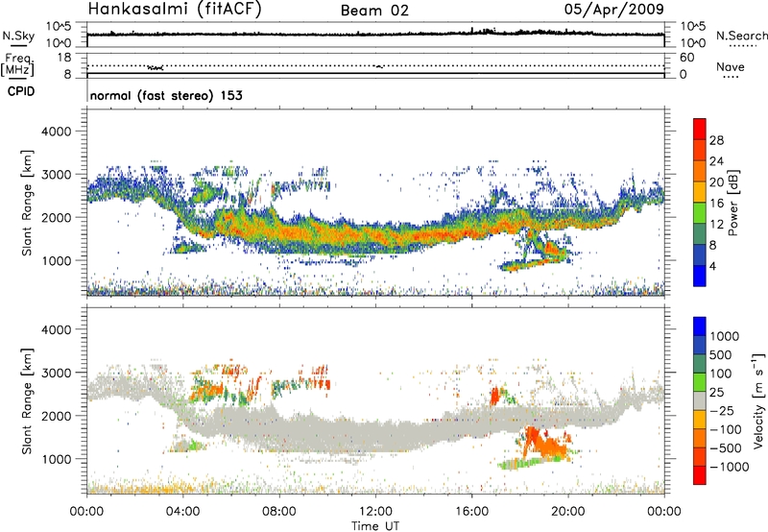The height and width of the screenshot is (532, 768).
Task: Select the "-500" label on Velocity colour bar
Action: 726,447
